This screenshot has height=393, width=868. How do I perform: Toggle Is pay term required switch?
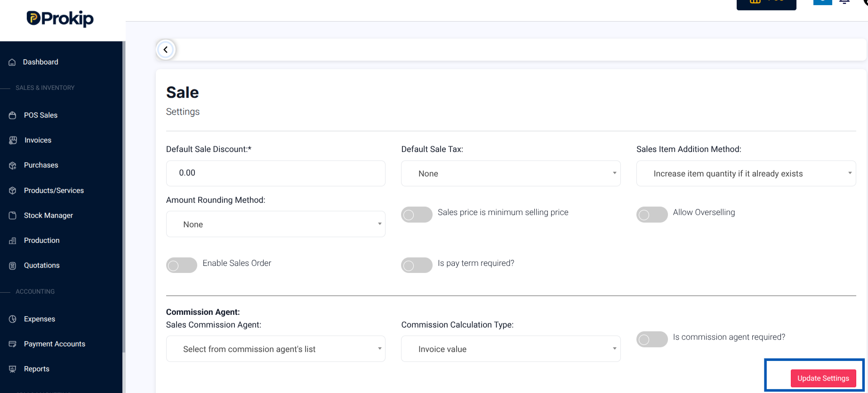coord(417,265)
